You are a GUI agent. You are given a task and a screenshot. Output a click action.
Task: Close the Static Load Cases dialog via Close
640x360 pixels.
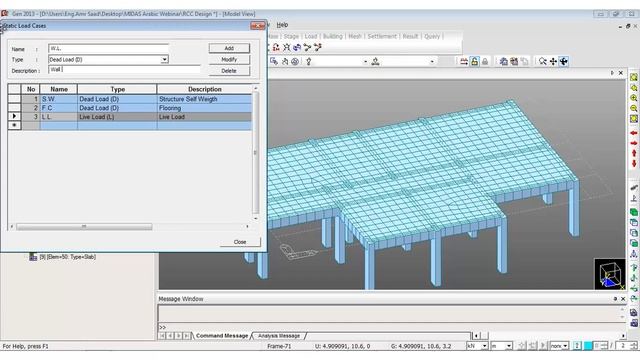(240, 242)
